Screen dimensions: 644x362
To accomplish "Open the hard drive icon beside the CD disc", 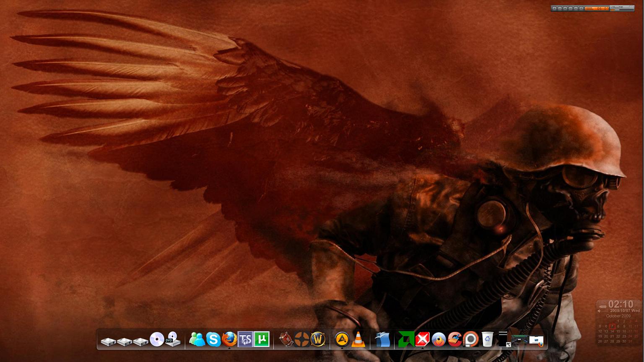I will [x=141, y=342].
